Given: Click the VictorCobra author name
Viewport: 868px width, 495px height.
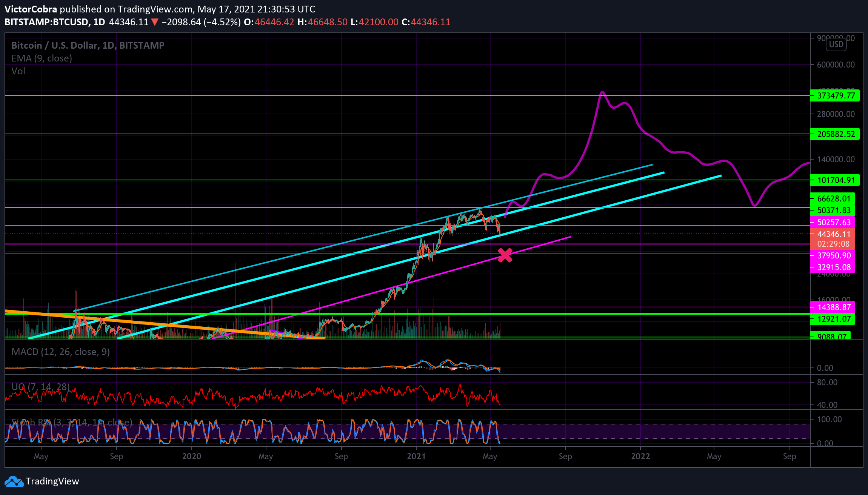Looking at the screenshot, I should tap(31, 9).
